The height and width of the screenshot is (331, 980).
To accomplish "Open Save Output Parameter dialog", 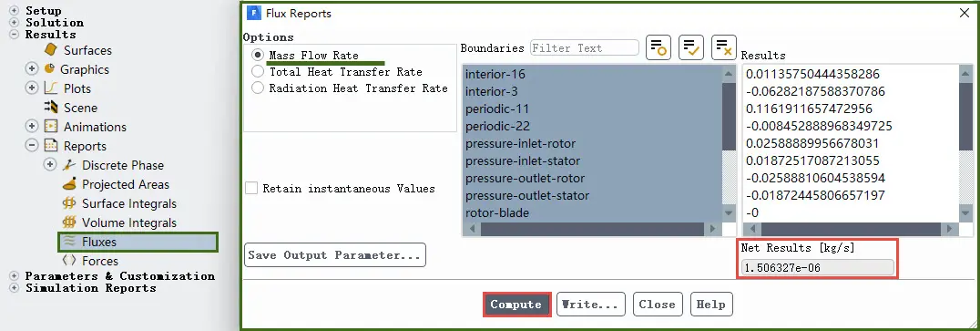I will click(x=335, y=255).
